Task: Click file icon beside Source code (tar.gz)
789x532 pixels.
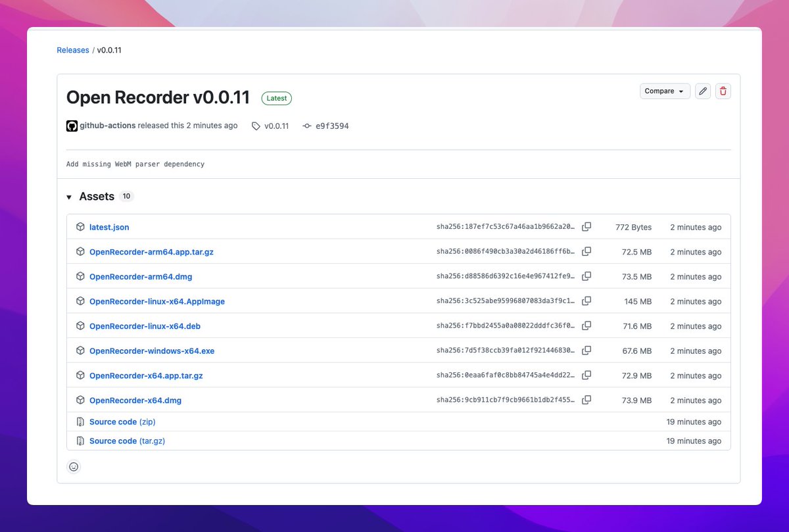Action: (x=80, y=441)
